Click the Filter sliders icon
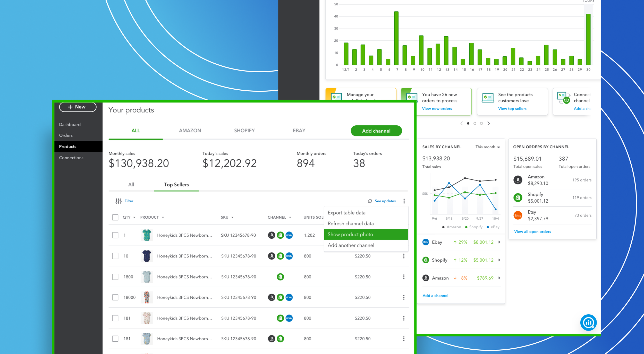Image resolution: width=644 pixels, height=354 pixels. coord(118,201)
